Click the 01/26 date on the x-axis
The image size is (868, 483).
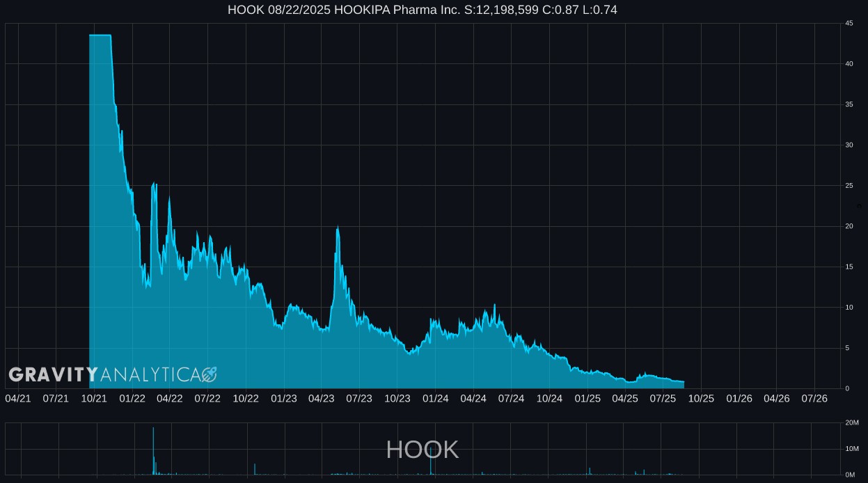[739, 398]
